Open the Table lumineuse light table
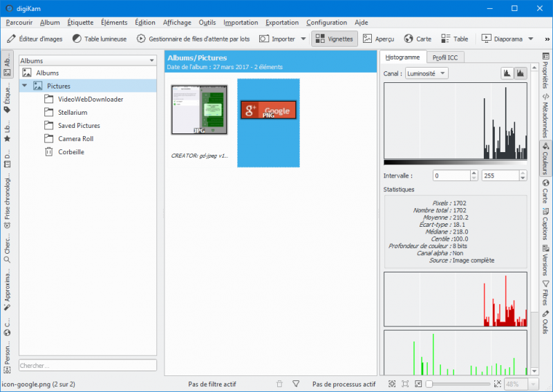 [100, 39]
